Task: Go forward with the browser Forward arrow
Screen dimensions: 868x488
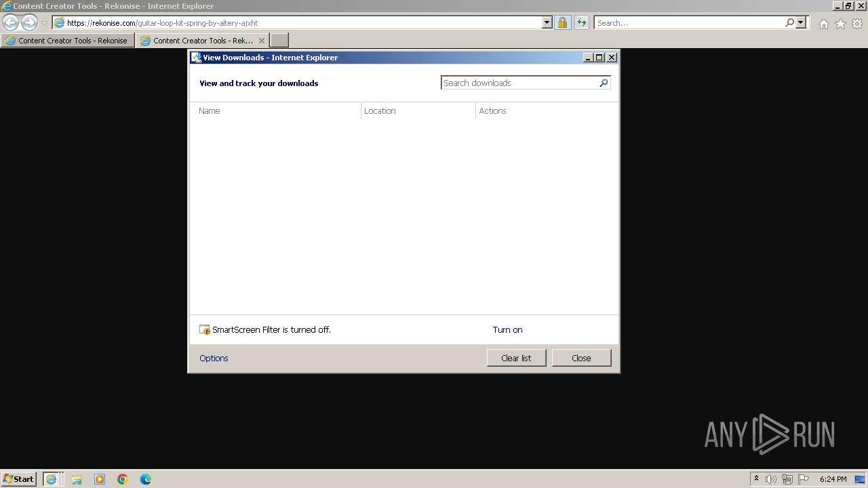Action: pos(29,22)
